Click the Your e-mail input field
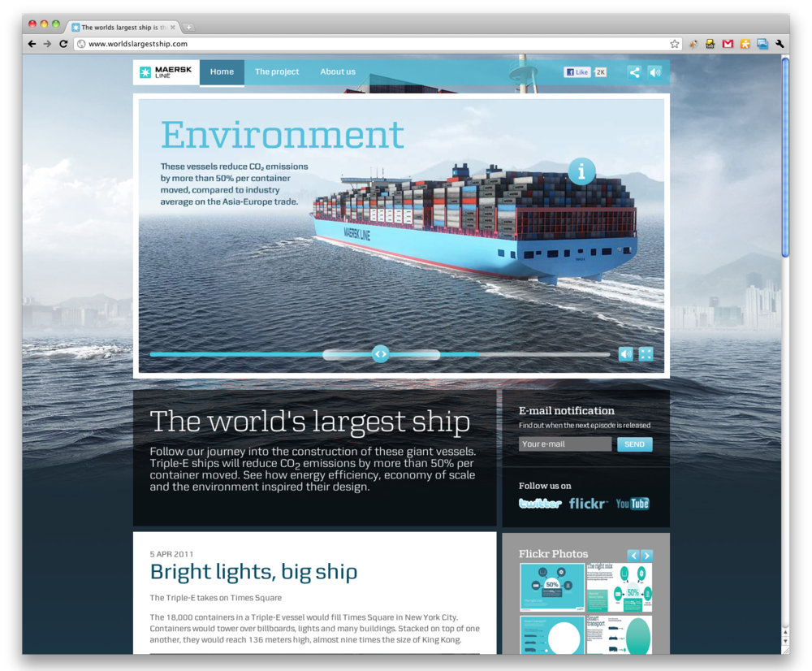This screenshot has height=671, width=812. click(x=565, y=444)
